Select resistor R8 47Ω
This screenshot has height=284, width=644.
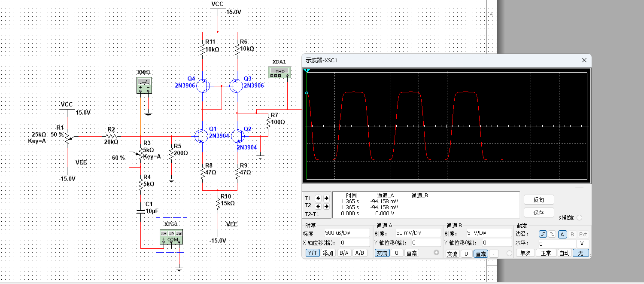(x=203, y=172)
